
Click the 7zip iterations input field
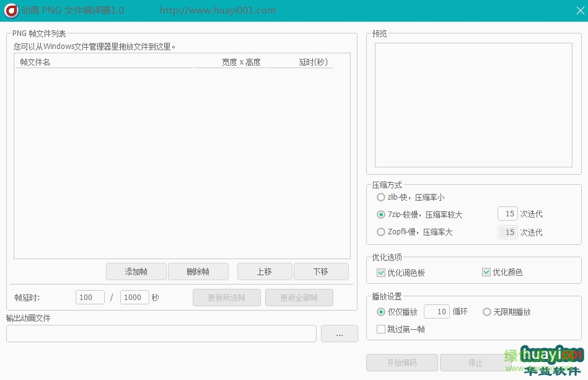tap(507, 213)
